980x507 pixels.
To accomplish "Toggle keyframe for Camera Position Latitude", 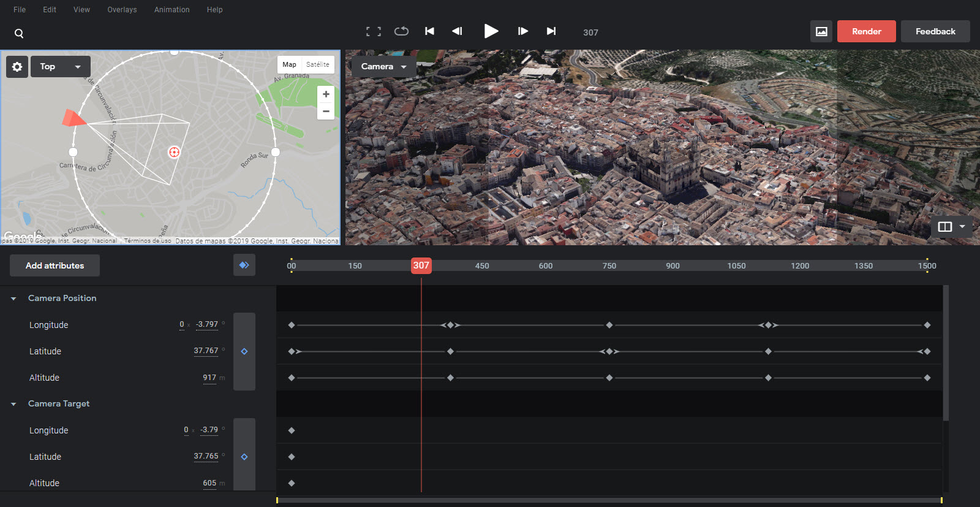I will 244,351.
